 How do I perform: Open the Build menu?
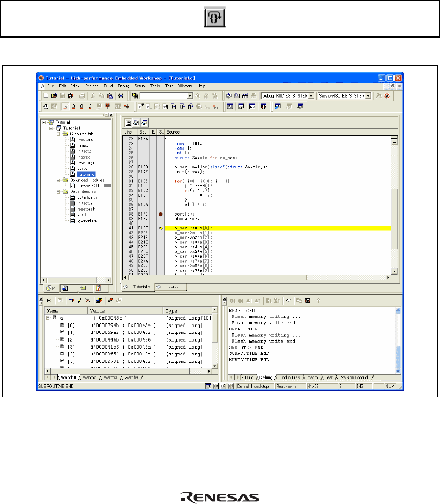click(108, 86)
